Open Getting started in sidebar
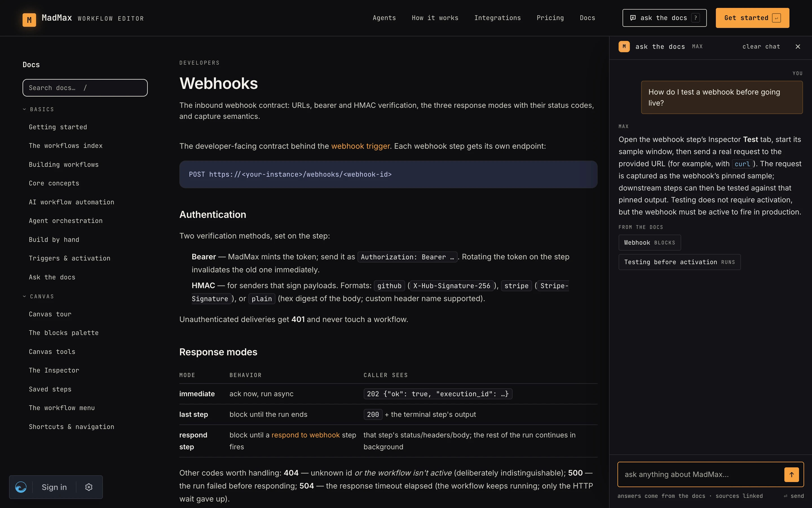The width and height of the screenshot is (812, 508). (58, 127)
